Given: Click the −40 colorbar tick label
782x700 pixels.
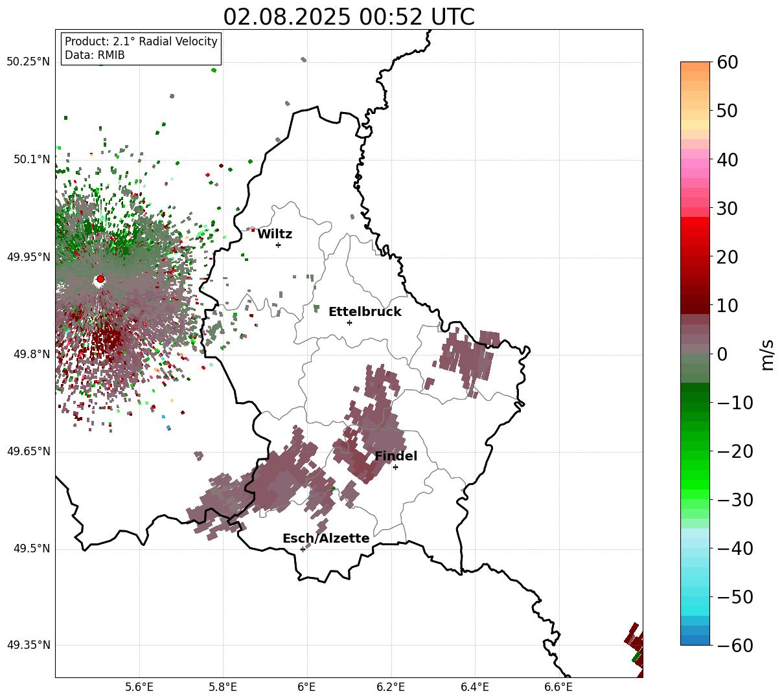Looking at the screenshot, I should coord(735,548).
